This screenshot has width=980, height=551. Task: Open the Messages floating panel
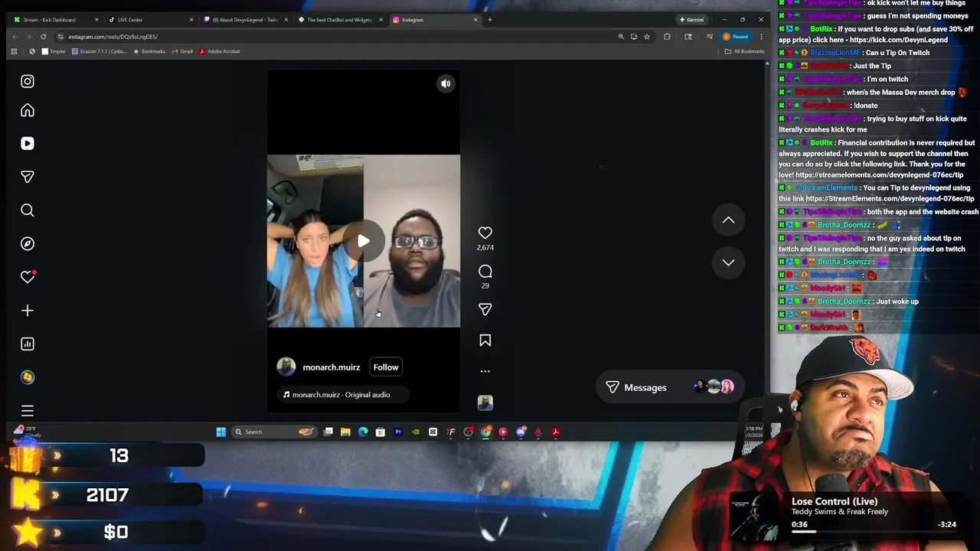[669, 387]
